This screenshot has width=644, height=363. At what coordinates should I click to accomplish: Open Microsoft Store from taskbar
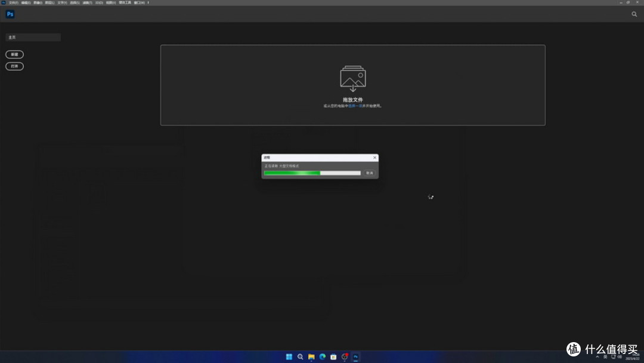(333, 357)
